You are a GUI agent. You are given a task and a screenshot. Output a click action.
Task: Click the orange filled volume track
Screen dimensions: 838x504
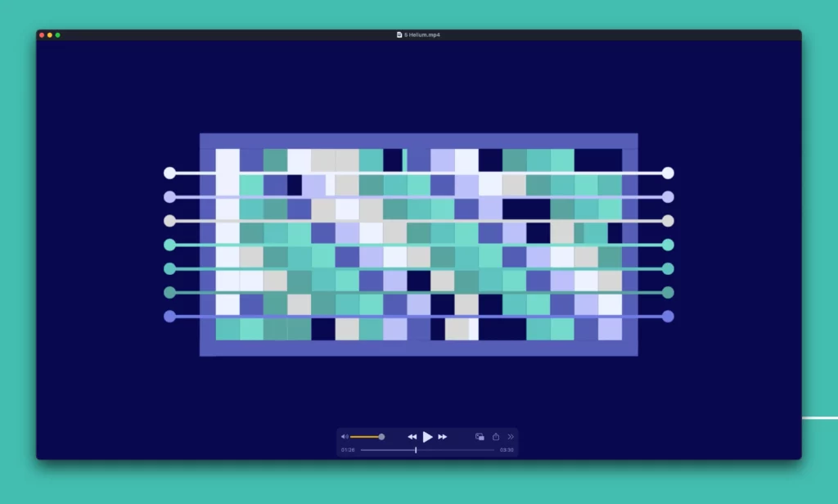(x=364, y=437)
